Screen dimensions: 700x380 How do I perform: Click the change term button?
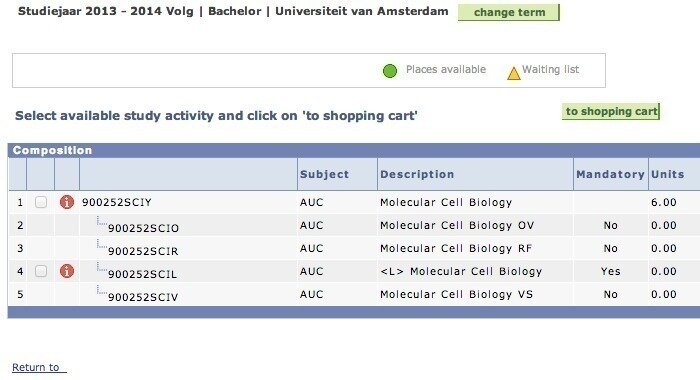click(x=509, y=13)
